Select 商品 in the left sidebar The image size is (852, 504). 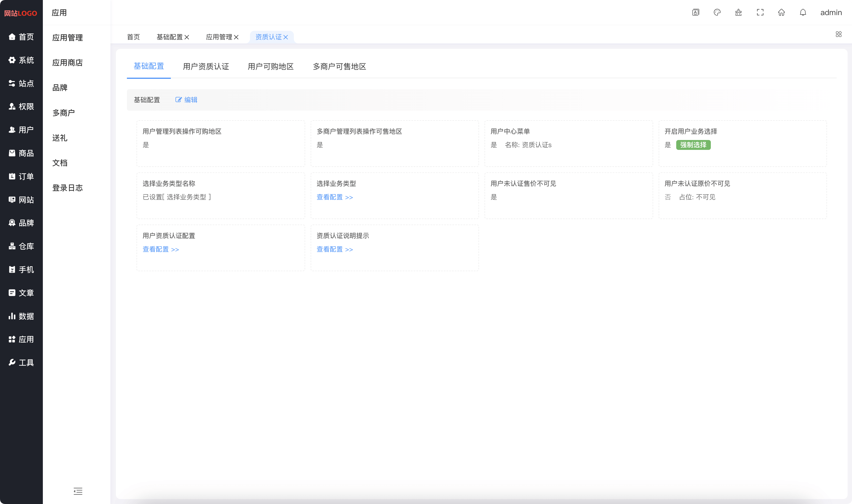[21, 153]
